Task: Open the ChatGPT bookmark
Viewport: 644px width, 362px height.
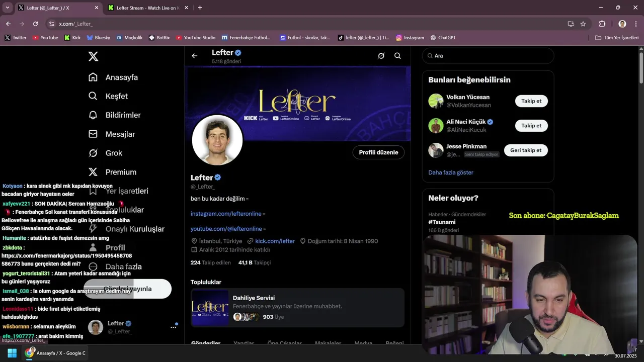Action: point(443,38)
